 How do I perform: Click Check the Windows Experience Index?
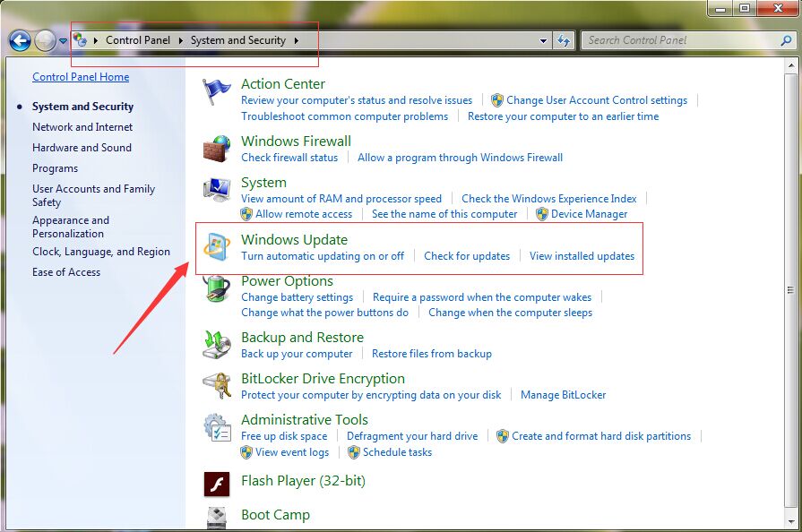[x=549, y=199]
